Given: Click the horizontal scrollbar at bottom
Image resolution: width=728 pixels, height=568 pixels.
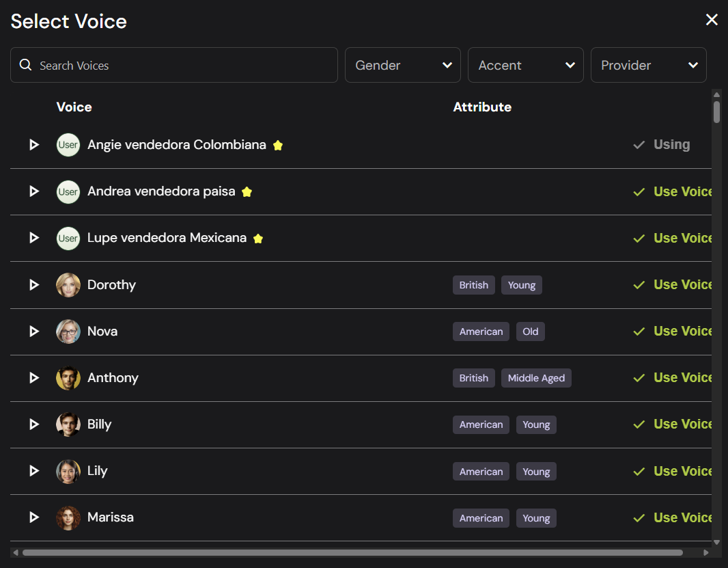Looking at the screenshot, I should click(x=352, y=552).
